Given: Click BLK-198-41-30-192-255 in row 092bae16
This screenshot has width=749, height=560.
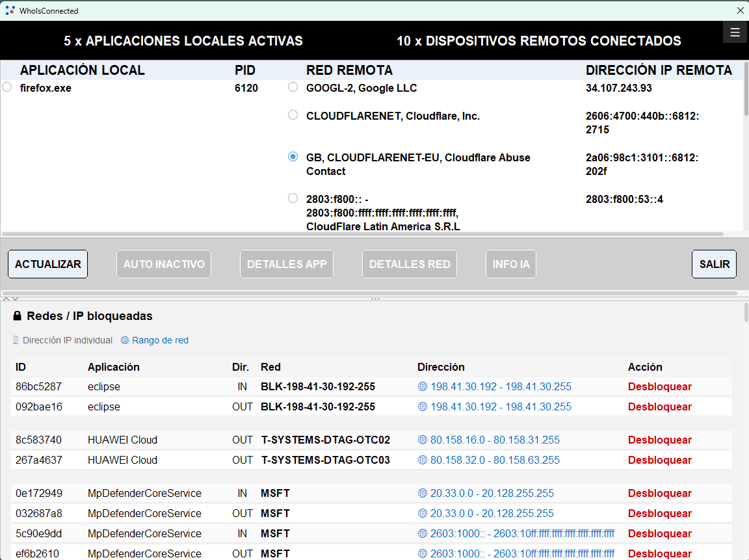Looking at the screenshot, I should tap(318, 407).
